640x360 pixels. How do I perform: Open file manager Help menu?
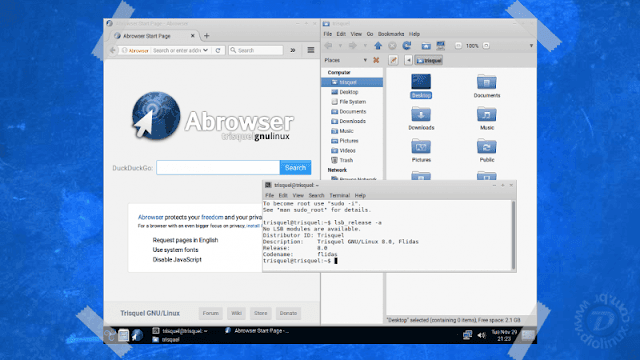tap(414, 34)
